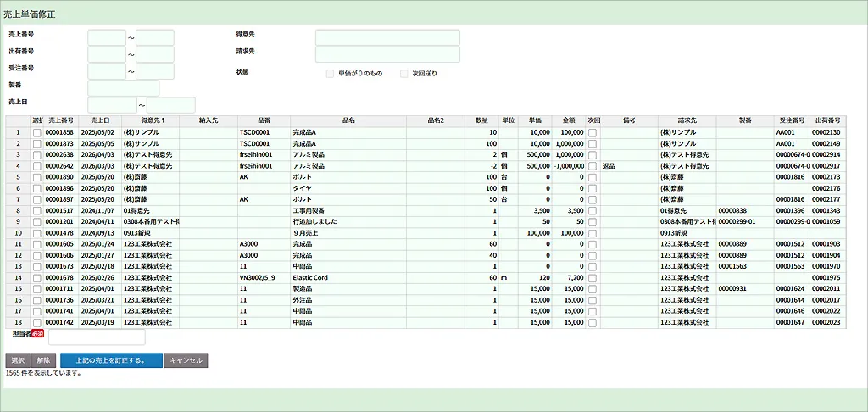Viewport: 868px width, 412px height.
Task: Click the 品名2 column header
Action: [436, 120]
